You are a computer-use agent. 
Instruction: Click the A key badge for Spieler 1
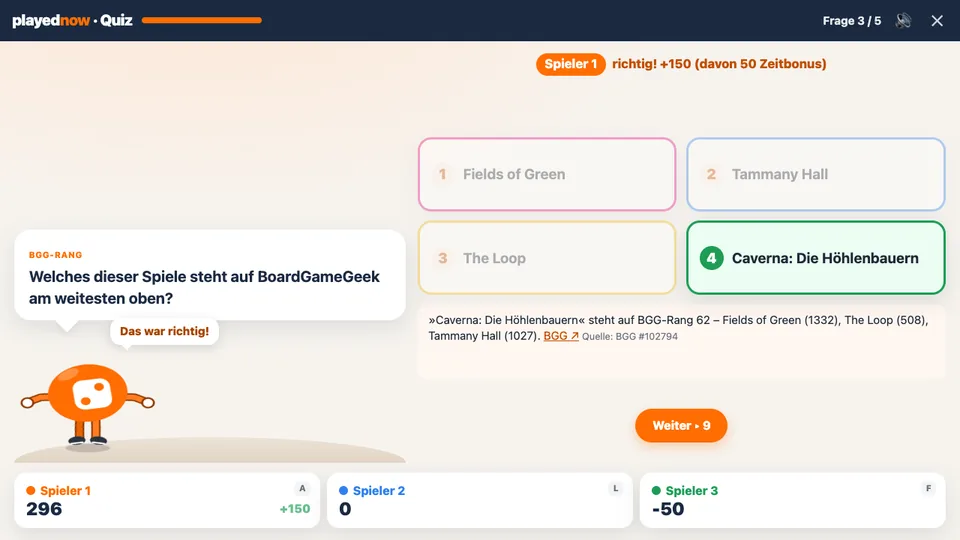click(302, 489)
